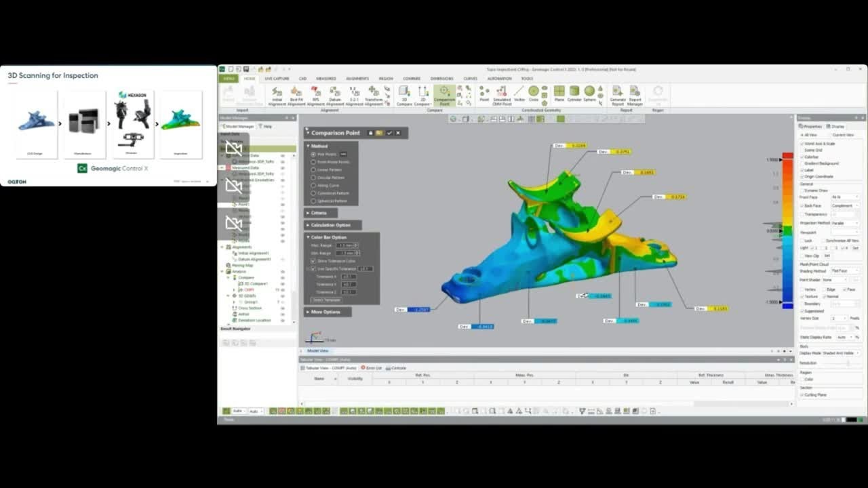868x488 pixels.
Task: Open the Help tab in Model Manager
Action: [265, 126]
